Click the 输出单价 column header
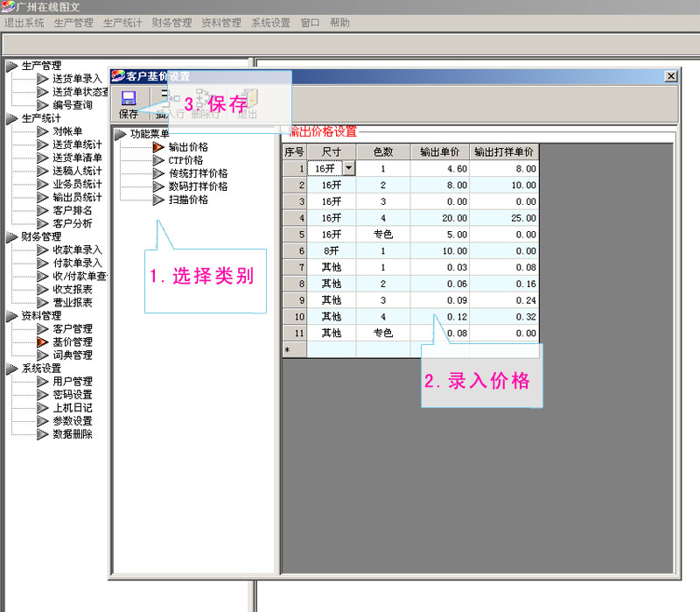This screenshot has height=612, width=700. click(x=440, y=151)
